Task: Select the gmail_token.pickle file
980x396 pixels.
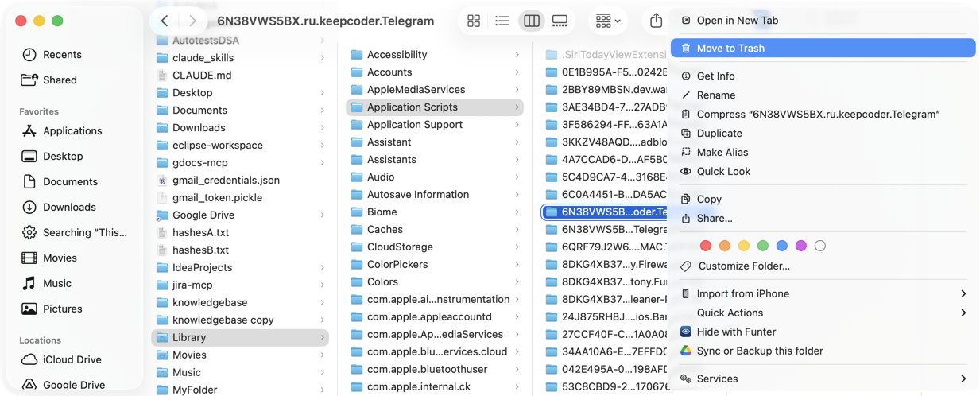Action: [240, 198]
